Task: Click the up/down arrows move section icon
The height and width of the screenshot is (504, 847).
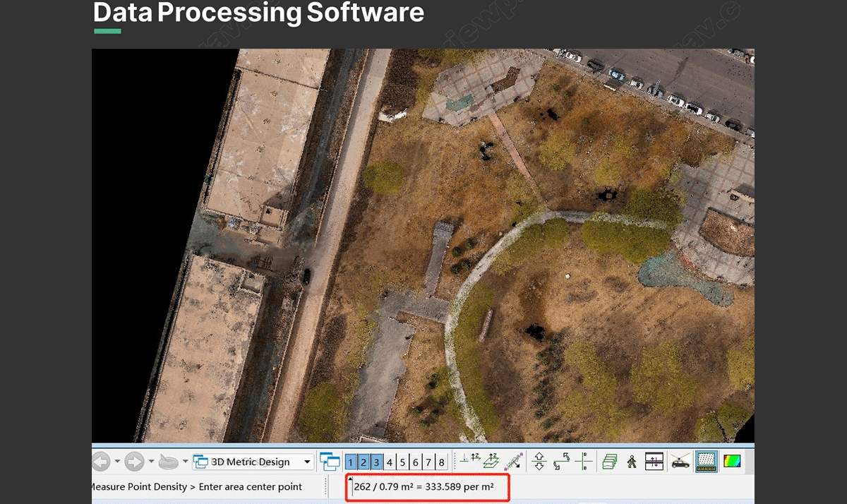Action: click(540, 462)
